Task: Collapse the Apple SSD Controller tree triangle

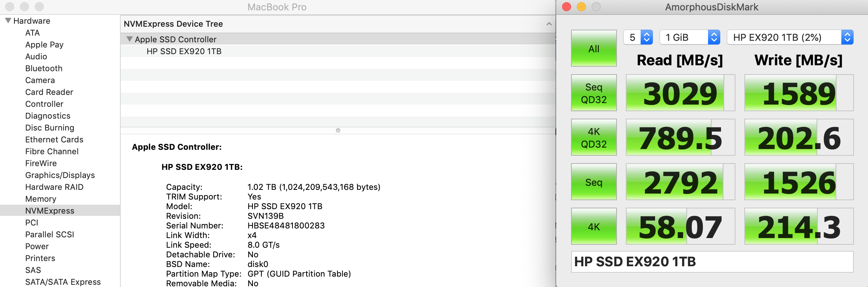Action: [x=129, y=39]
